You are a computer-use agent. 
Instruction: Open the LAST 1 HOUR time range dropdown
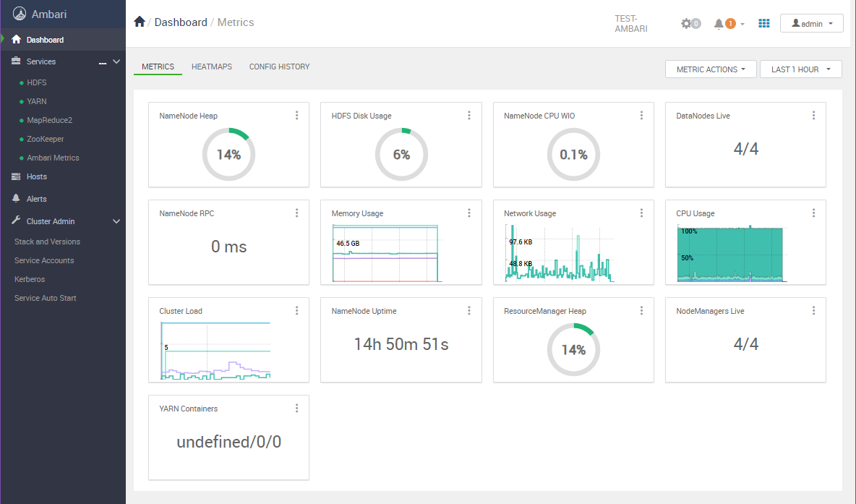point(800,69)
